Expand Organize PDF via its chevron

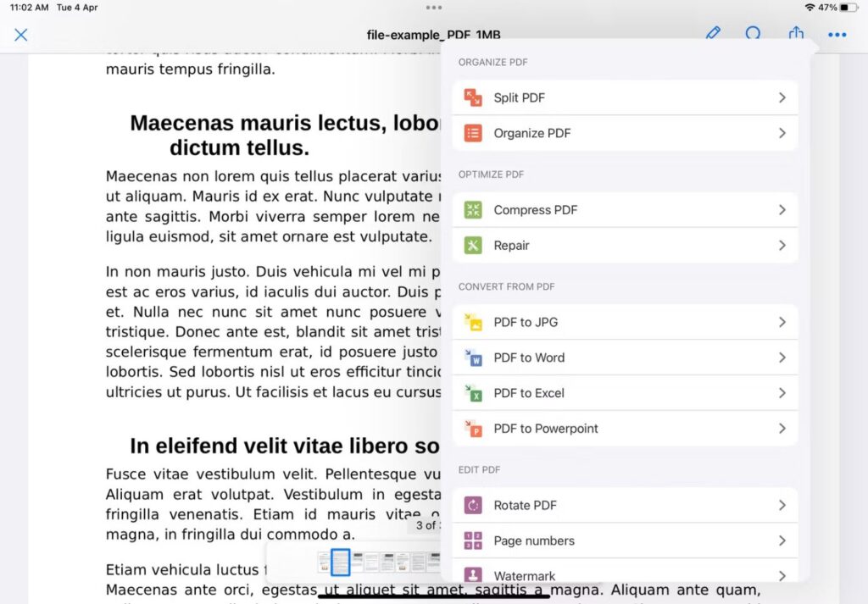[782, 133]
